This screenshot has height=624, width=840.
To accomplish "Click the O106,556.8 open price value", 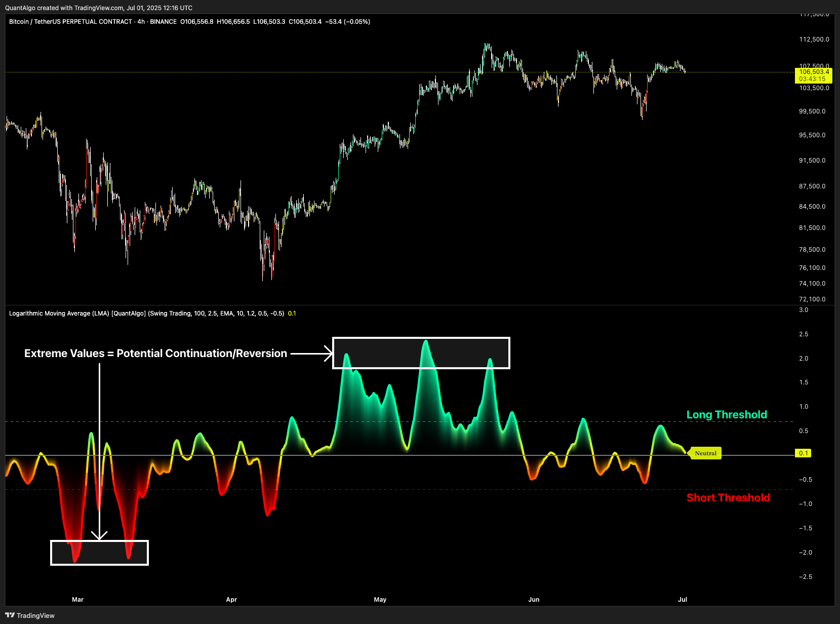I will [197, 22].
